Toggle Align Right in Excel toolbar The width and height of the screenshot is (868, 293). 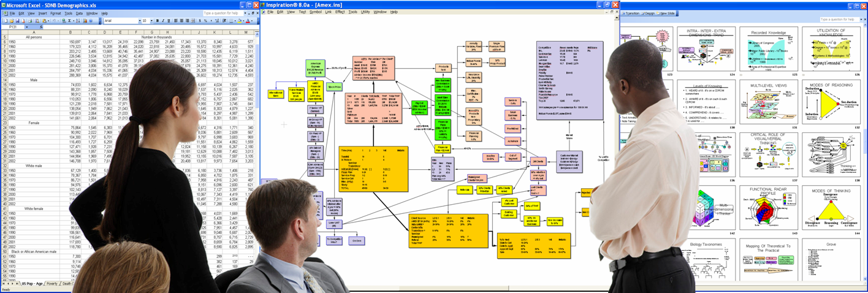click(188, 20)
